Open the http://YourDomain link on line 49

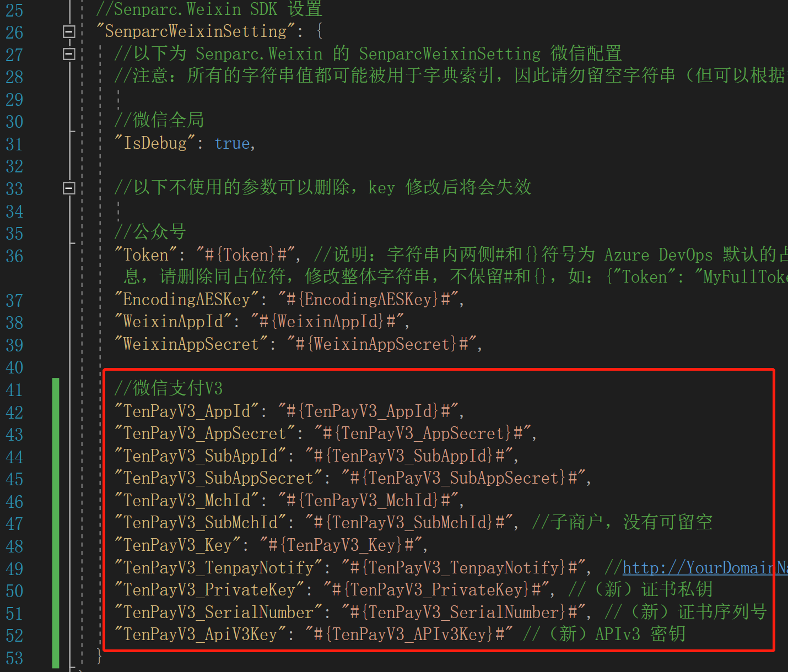point(705,567)
